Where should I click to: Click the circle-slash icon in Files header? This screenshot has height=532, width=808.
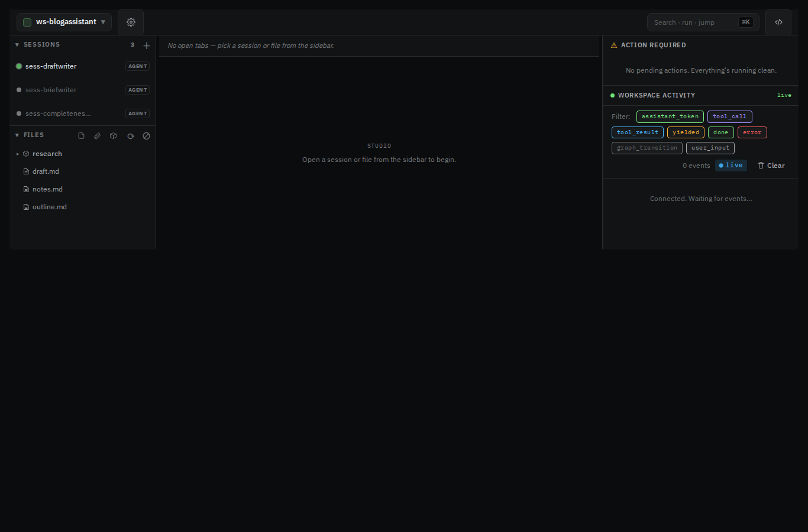point(146,136)
